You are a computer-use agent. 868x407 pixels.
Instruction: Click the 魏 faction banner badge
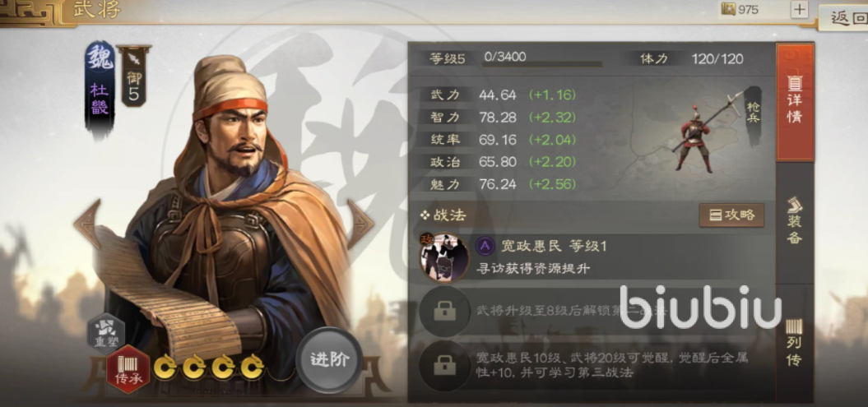[100, 89]
